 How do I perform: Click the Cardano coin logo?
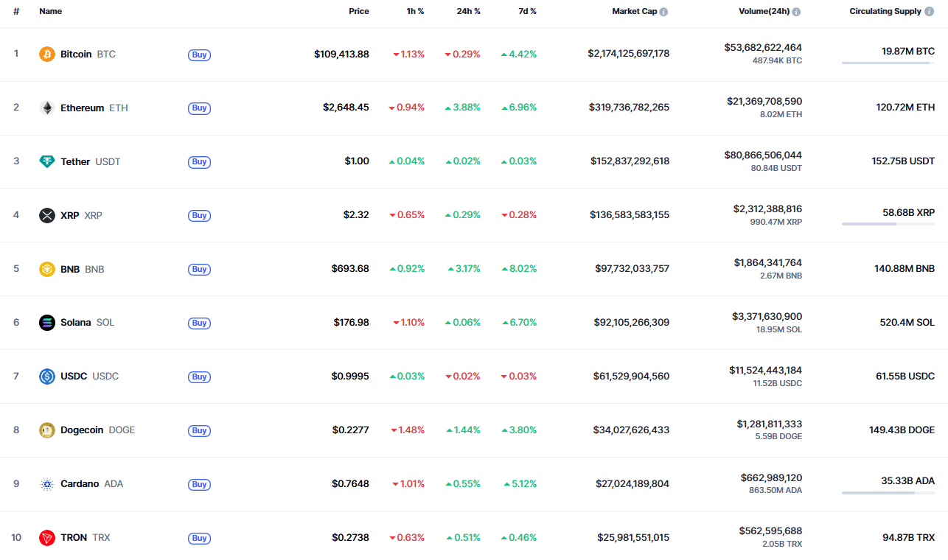47,484
